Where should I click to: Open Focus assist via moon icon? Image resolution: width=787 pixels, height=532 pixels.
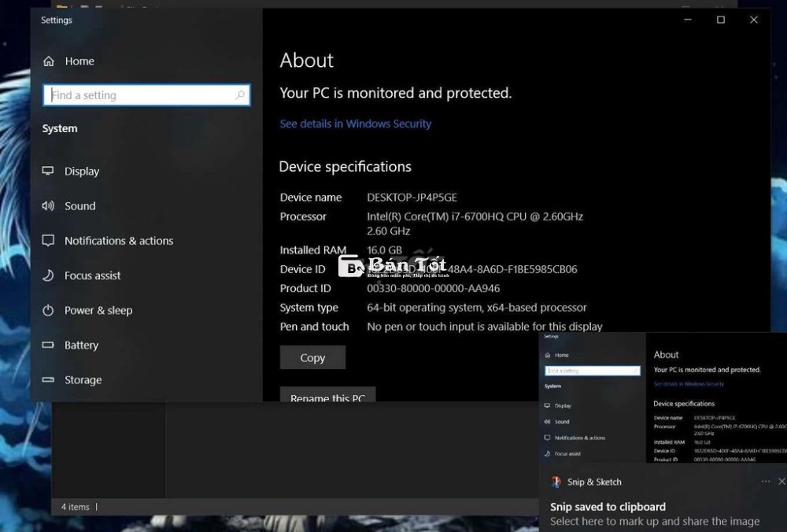48,275
